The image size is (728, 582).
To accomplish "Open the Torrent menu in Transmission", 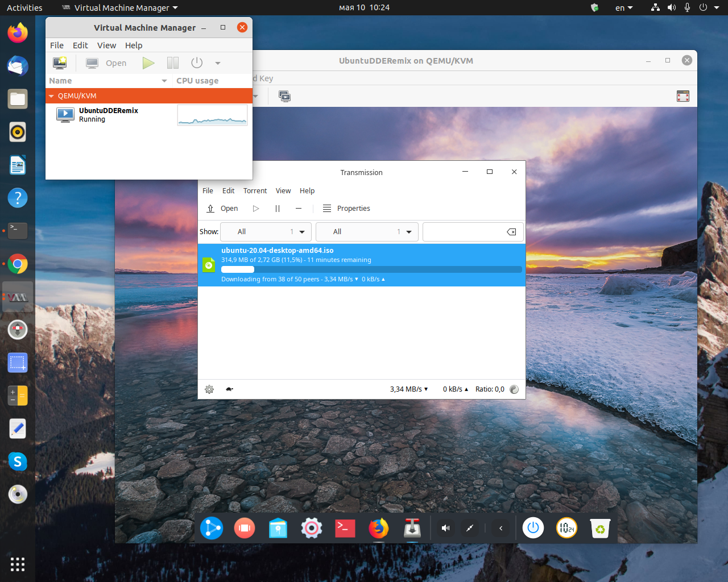I will [255, 190].
